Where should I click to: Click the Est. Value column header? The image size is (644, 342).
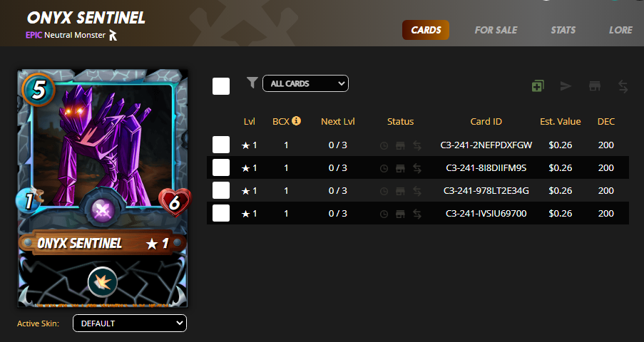561,122
